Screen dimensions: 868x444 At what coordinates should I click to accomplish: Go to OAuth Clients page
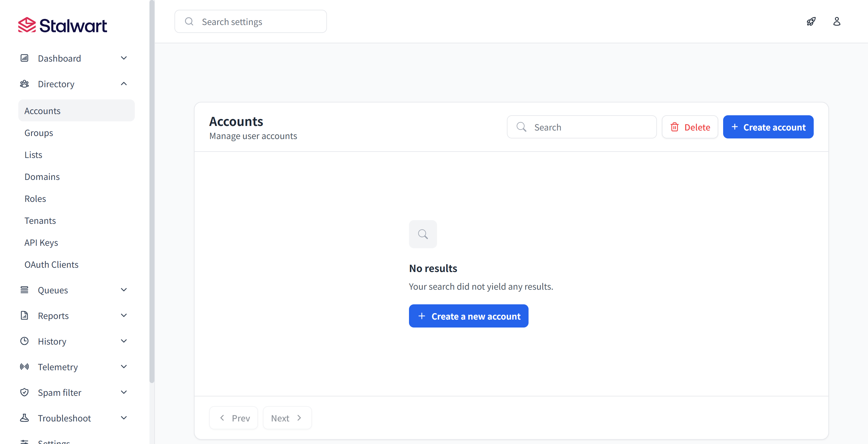pyautogui.click(x=51, y=264)
